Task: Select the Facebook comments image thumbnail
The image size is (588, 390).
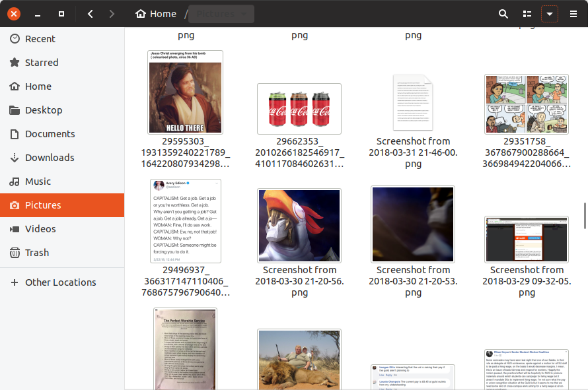Action: click(x=413, y=377)
